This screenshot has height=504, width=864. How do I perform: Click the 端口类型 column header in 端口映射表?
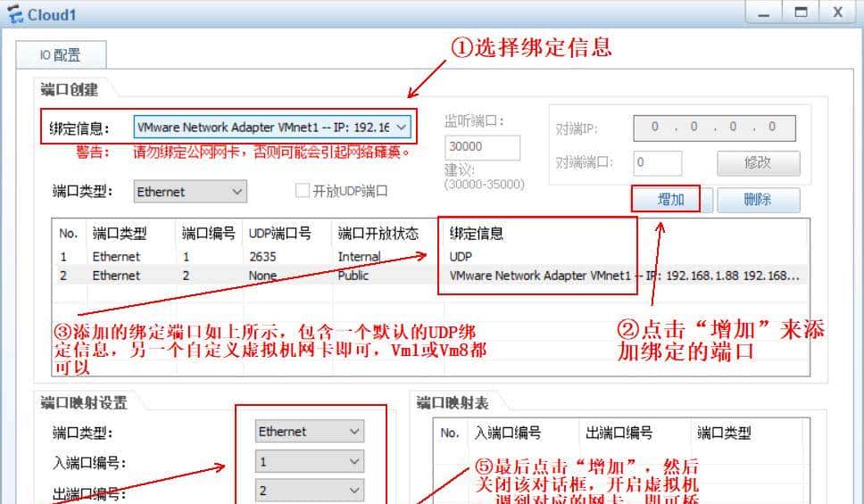point(724,433)
